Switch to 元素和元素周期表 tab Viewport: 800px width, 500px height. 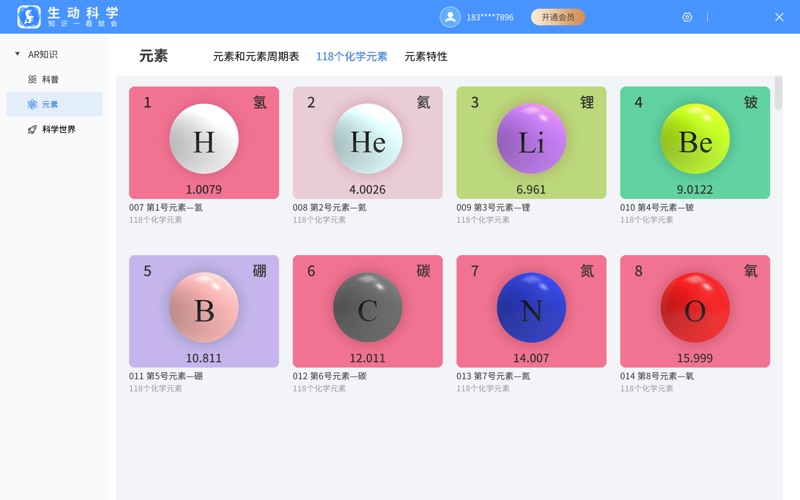click(256, 57)
